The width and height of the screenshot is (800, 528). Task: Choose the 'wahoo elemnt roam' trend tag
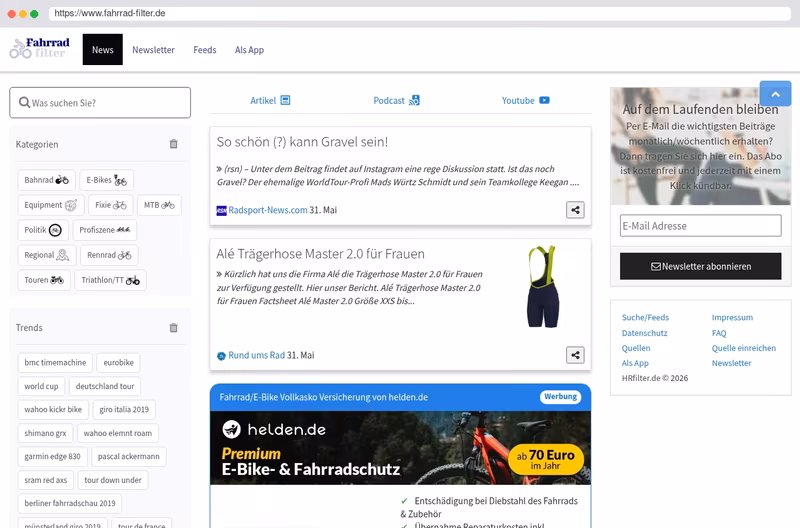pyautogui.click(x=118, y=433)
